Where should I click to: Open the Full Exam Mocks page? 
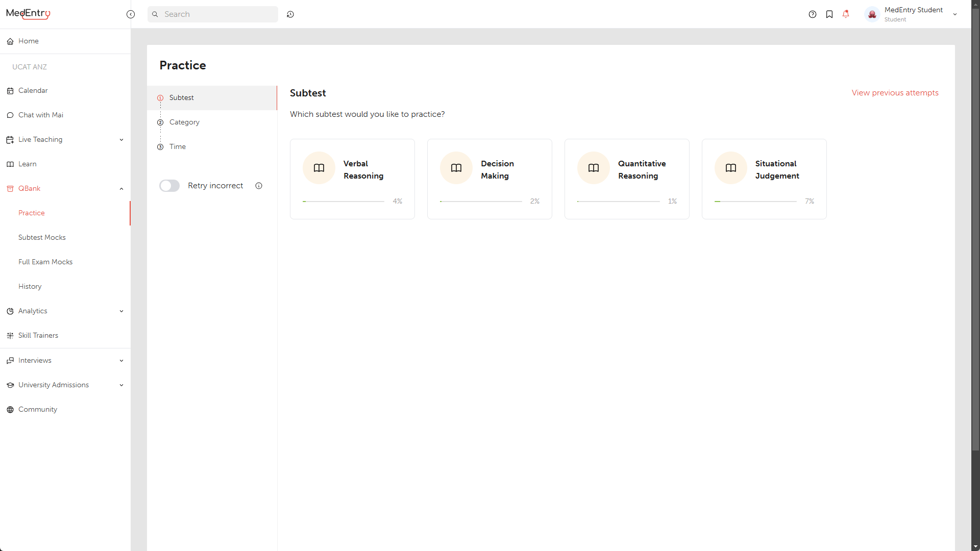tap(45, 262)
